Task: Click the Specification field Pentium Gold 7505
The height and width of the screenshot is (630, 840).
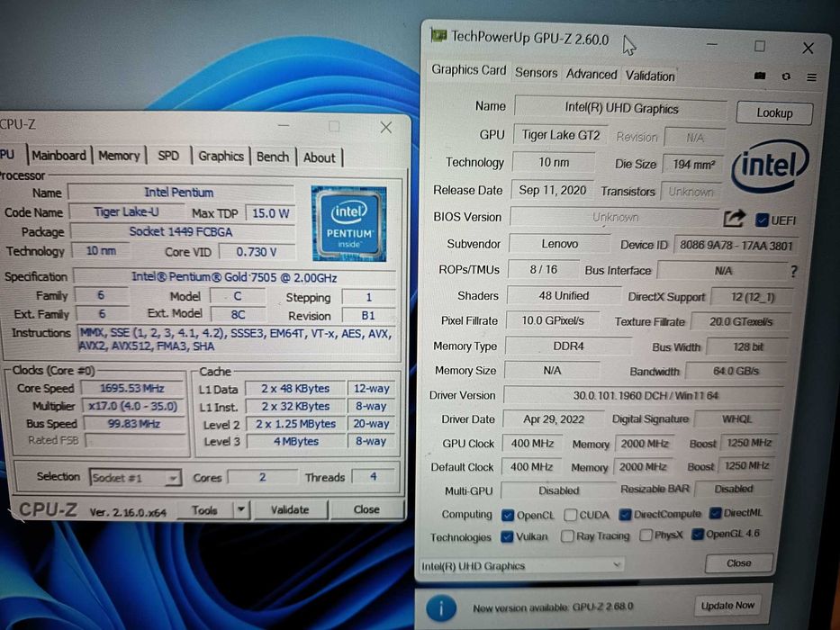Action: pyautogui.click(x=235, y=277)
